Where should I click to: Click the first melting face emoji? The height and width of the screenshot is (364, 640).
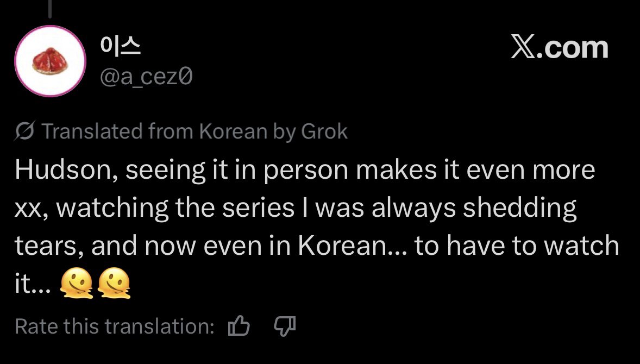coord(77,283)
